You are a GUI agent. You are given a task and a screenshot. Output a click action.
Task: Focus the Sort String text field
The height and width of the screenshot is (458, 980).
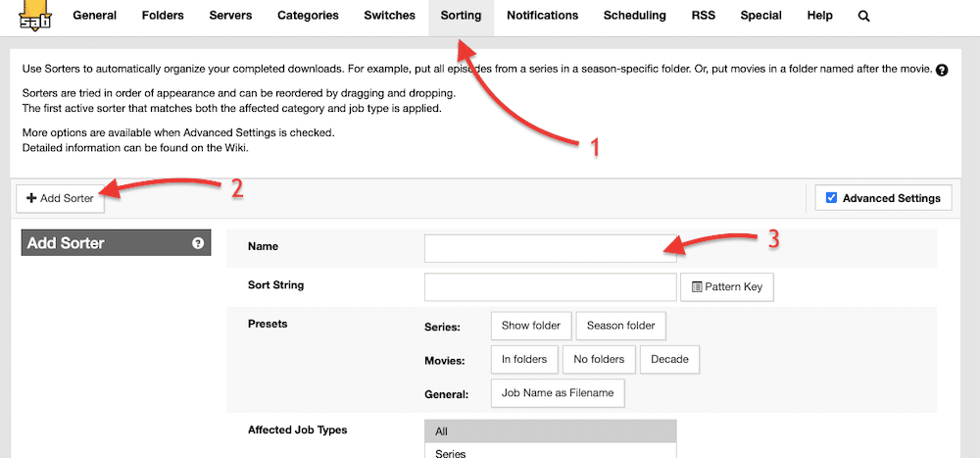(x=550, y=286)
